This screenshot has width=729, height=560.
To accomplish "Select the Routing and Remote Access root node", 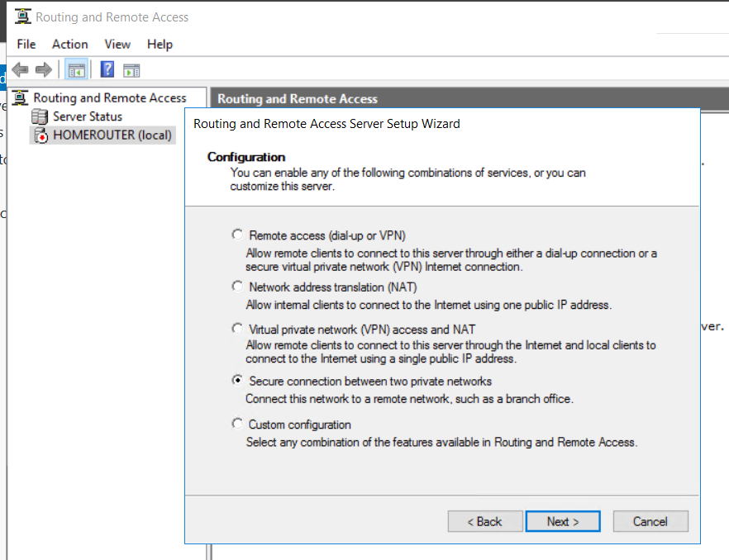I will point(109,97).
